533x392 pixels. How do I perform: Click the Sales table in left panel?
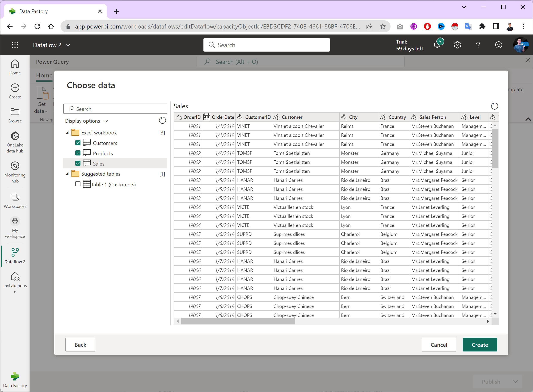98,163
